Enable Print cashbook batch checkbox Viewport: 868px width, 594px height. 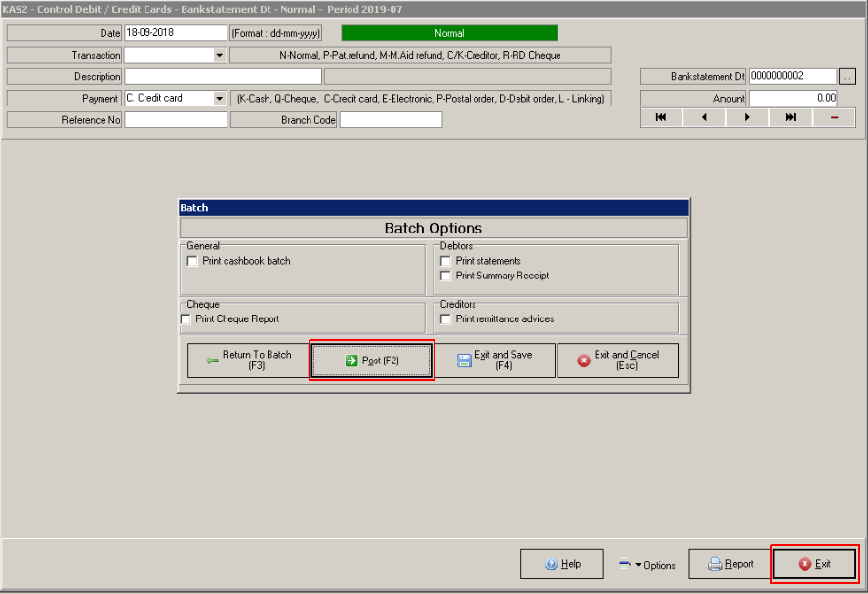pyautogui.click(x=192, y=262)
